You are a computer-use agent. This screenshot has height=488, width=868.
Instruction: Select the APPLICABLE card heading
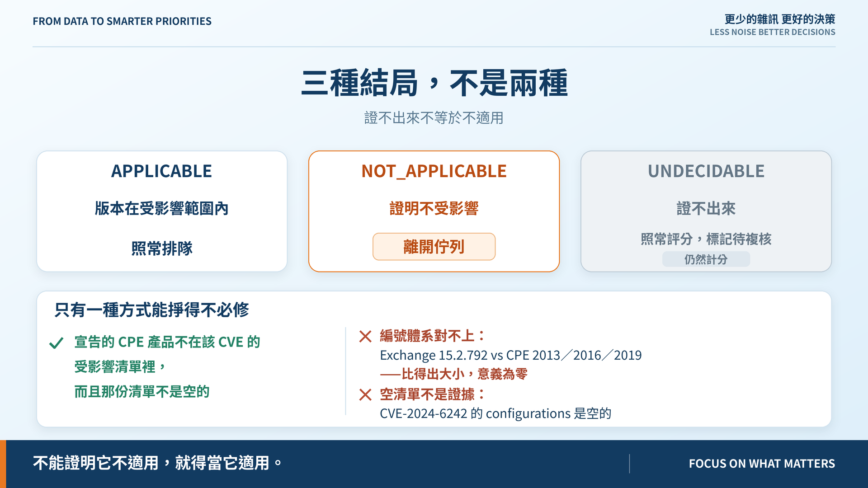[x=162, y=171]
